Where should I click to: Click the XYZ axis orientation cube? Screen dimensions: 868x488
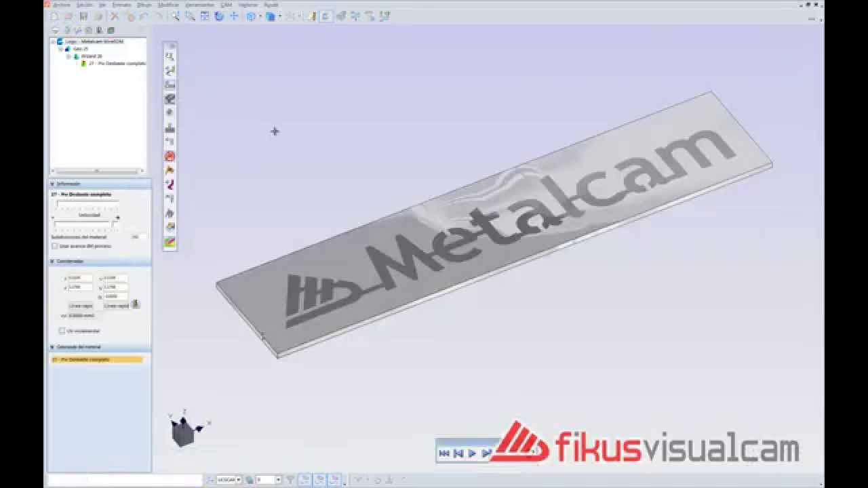point(184,432)
